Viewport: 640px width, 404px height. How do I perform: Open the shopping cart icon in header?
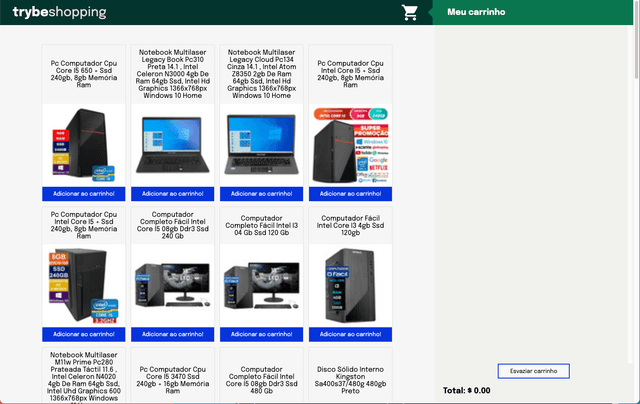[x=409, y=12]
